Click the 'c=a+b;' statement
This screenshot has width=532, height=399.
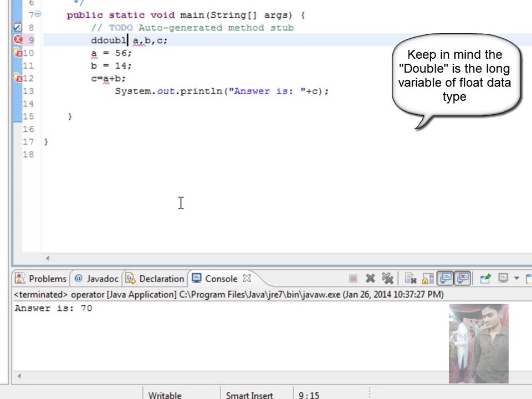coord(108,79)
